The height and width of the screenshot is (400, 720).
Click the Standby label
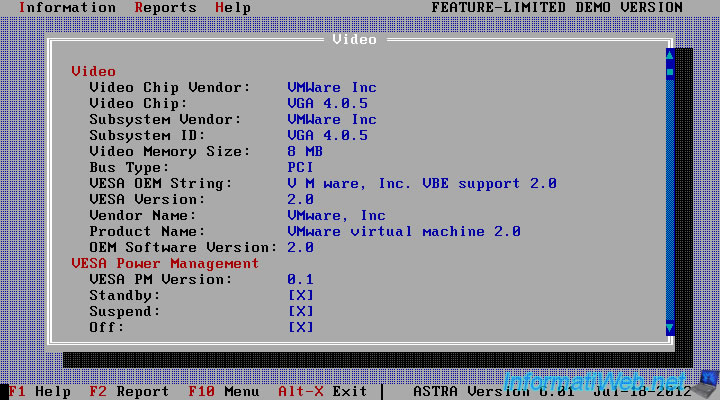[125, 295]
